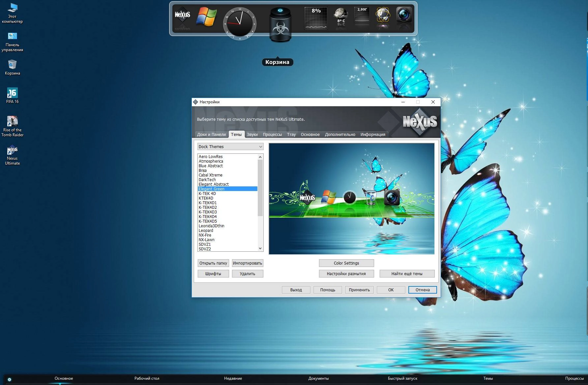588x385 pixels.
Task: Open the Шрифты button
Action: point(213,273)
